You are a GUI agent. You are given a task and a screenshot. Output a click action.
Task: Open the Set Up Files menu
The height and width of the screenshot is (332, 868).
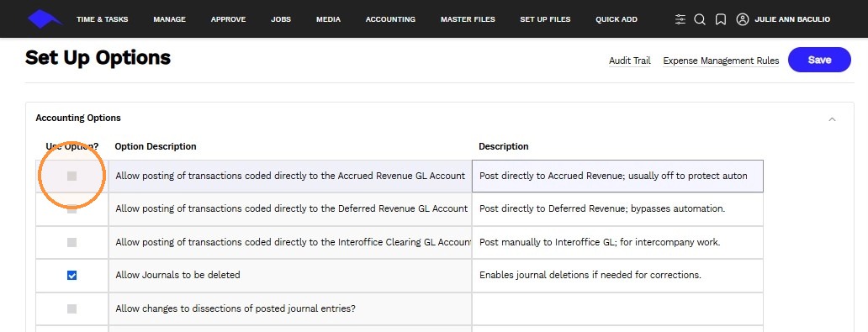pyautogui.click(x=545, y=19)
